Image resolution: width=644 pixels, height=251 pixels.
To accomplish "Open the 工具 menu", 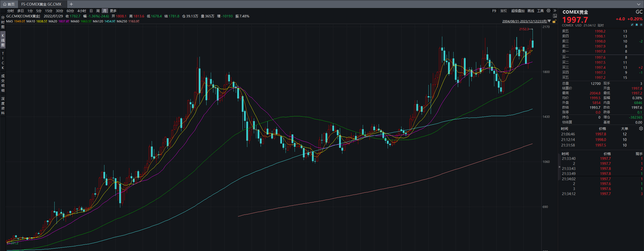I will [x=540, y=11].
